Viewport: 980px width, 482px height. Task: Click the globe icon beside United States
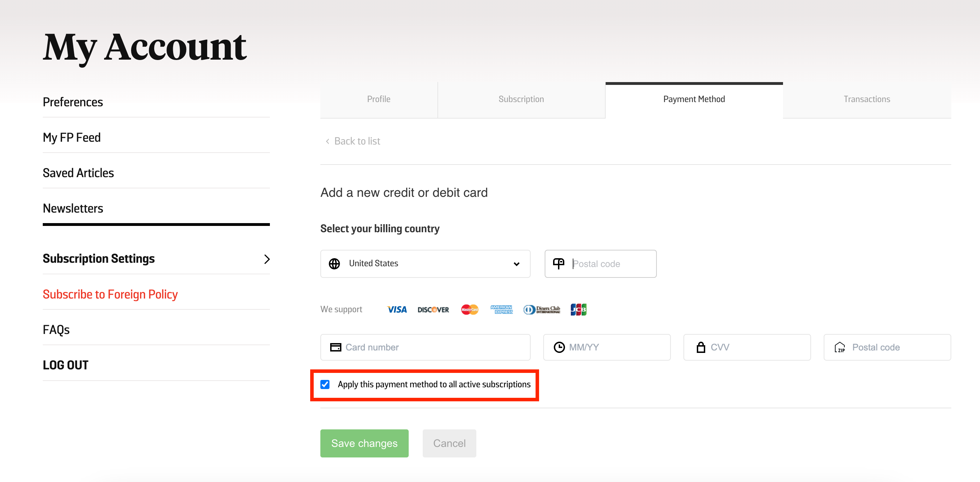pyautogui.click(x=334, y=263)
